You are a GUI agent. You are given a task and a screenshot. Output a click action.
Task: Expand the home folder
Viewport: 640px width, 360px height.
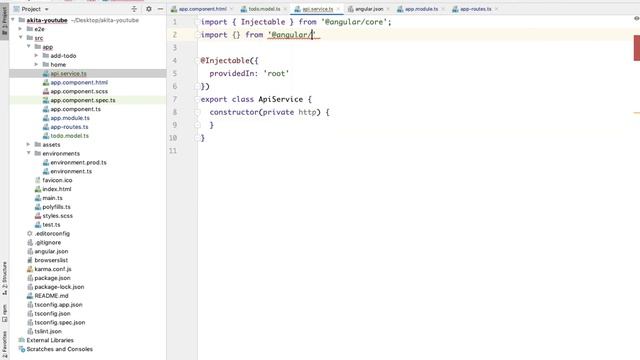pos(37,64)
